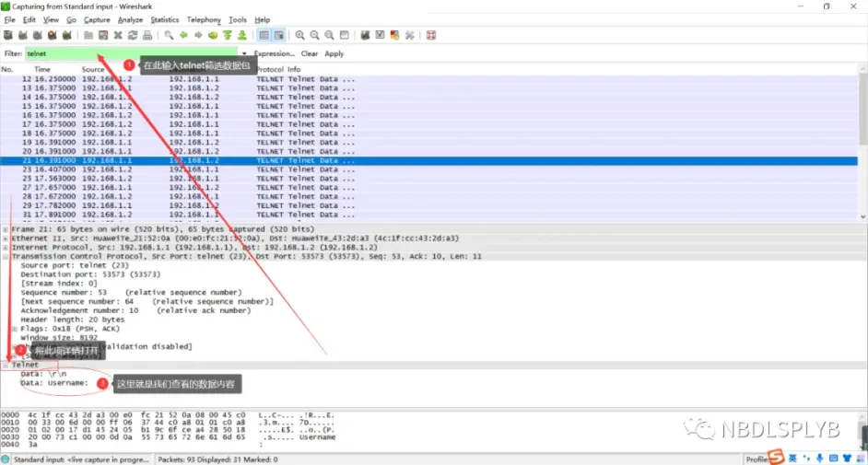Toggle Sogou voice input microphone
This screenshot has height=465, width=868.
tap(820, 459)
